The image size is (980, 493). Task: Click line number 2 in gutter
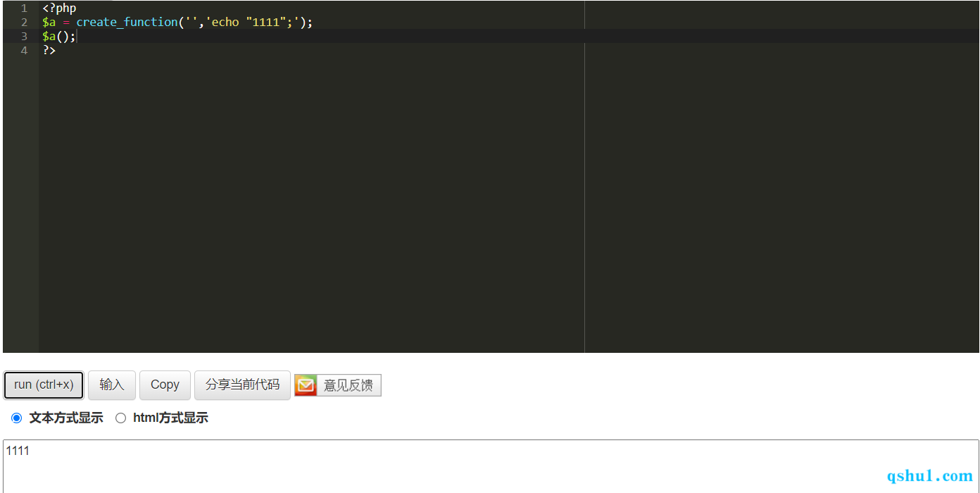tap(24, 22)
